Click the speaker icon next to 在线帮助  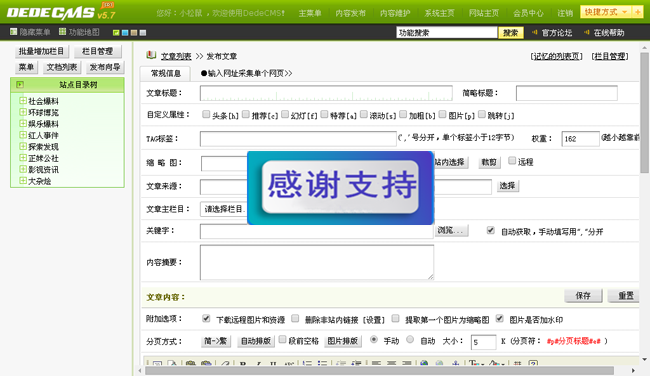[x=587, y=32]
